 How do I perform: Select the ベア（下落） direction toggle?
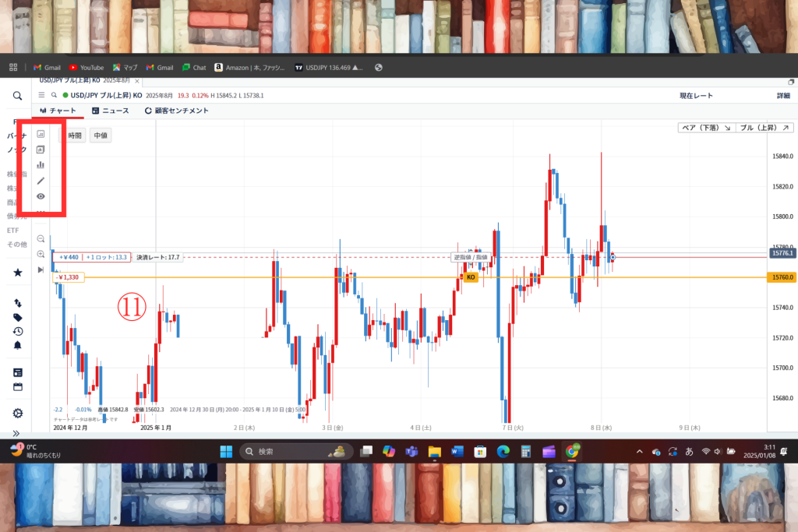pyautogui.click(x=706, y=128)
